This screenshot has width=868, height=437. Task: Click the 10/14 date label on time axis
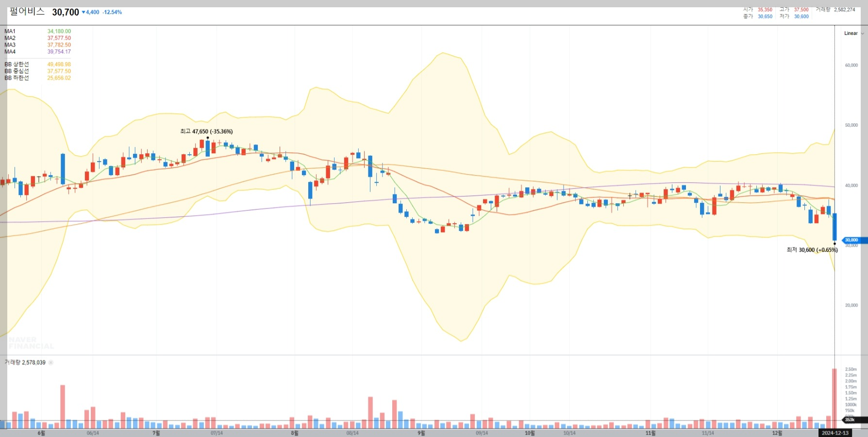[x=569, y=433]
